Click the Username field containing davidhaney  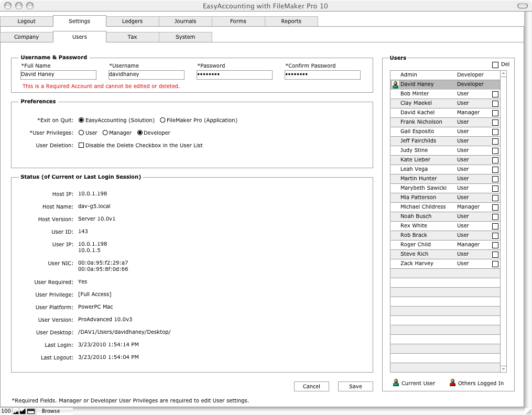pos(146,74)
